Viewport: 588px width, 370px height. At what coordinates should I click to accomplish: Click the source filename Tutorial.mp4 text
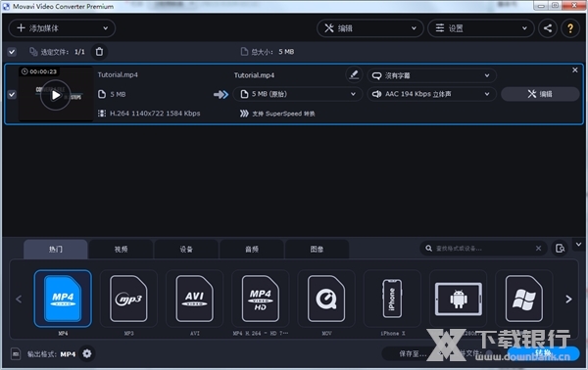coord(118,75)
